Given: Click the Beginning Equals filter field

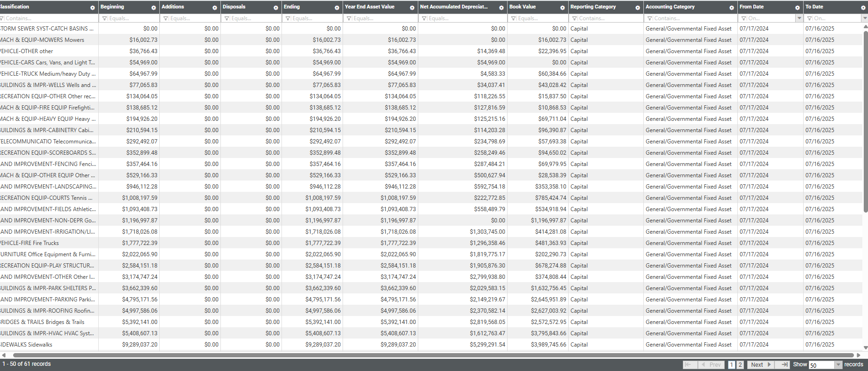Looking at the screenshot, I should point(129,18).
